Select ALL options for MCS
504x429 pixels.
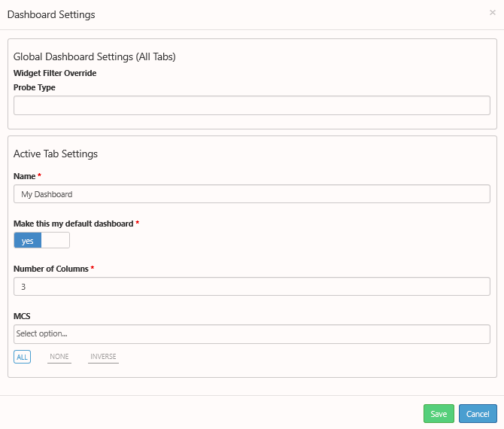tap(22, 357)
